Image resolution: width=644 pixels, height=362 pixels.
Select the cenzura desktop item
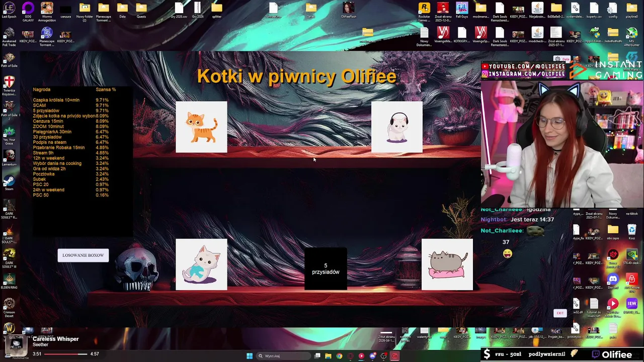66,10
